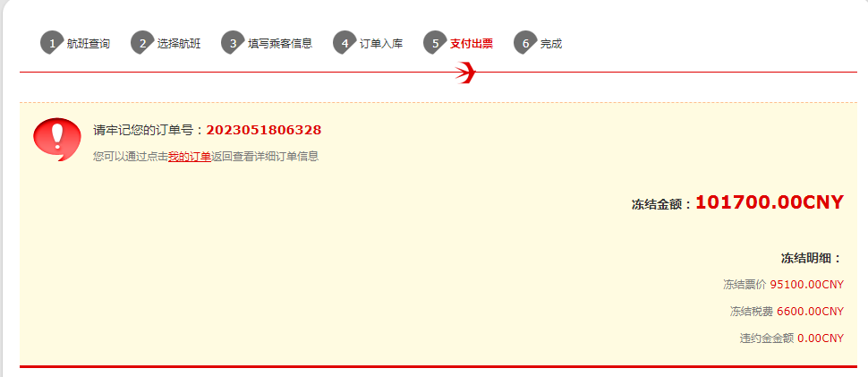
Task: Click the frozen total 101700.00CNY
Action: 770,202
